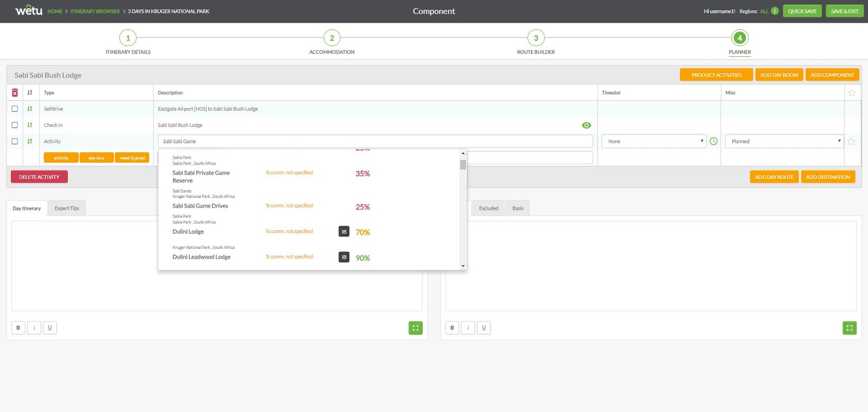Click Add Destination button
Screen dimensions: 868x412
[x=828, y=177]
